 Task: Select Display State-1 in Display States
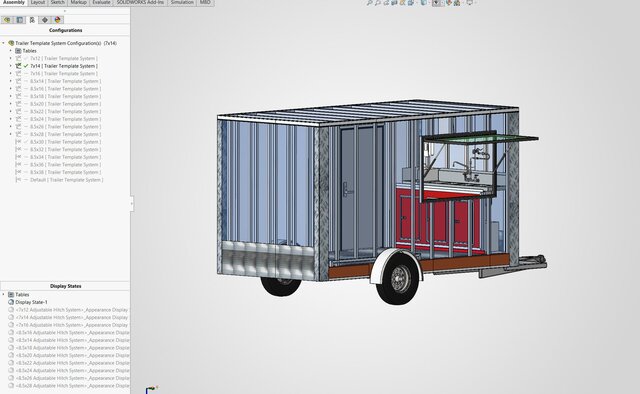pyautogui.click(x=31, y=302)
